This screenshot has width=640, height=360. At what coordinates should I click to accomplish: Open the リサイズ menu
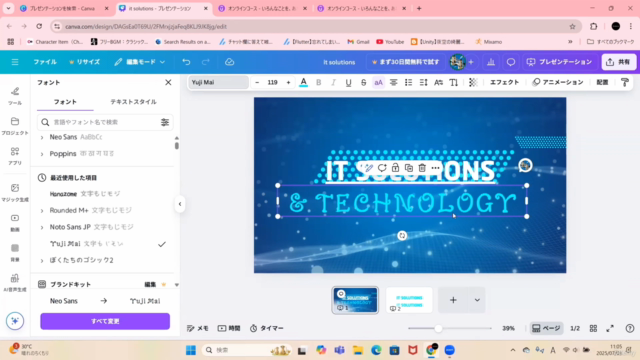tap(84, 62)
